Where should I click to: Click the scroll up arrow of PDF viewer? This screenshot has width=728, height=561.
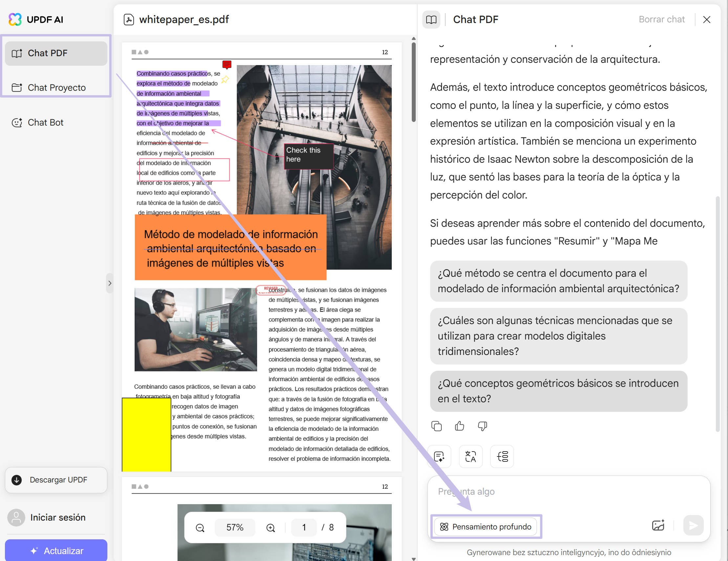point(414,38)
